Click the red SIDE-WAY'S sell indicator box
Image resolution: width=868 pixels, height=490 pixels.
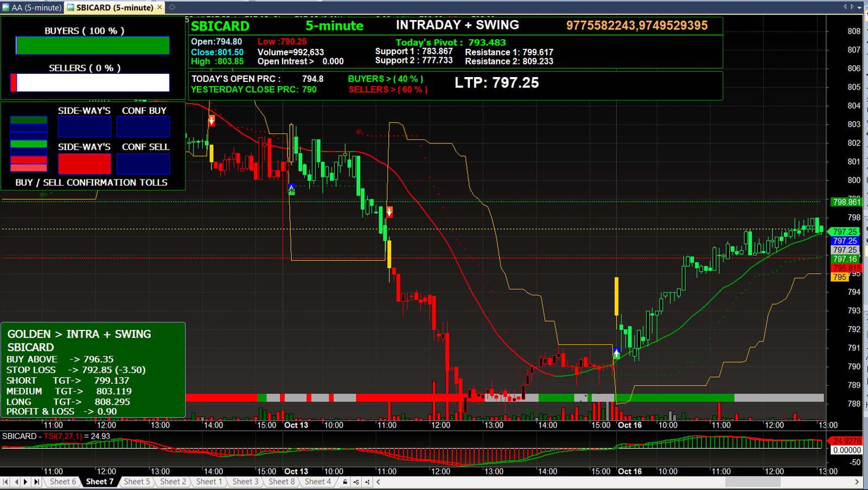[85, 163]
